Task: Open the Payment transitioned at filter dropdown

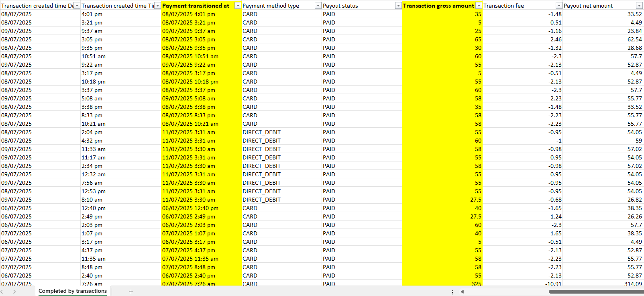Action: 238,6
